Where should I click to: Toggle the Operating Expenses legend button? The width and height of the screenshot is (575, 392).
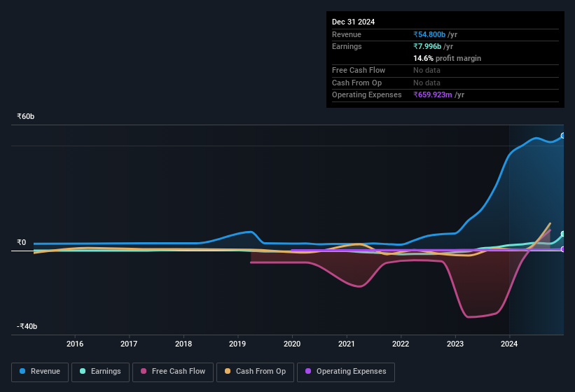click(346, 372)
